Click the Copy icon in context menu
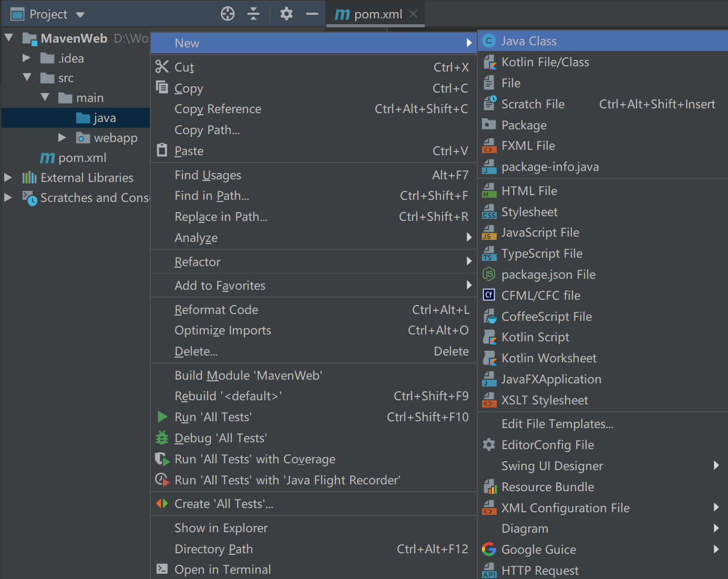 (x=162, y=87)
